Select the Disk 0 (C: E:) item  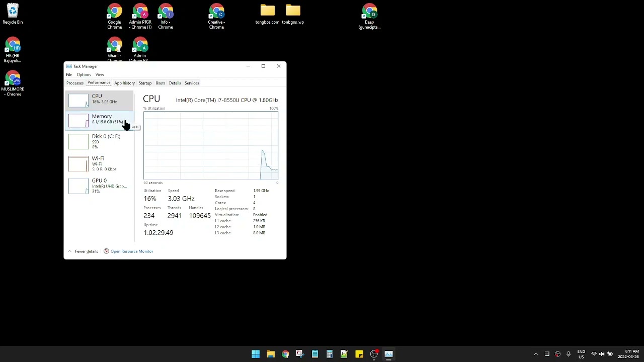pyautogui.click(x=100, y=141)
